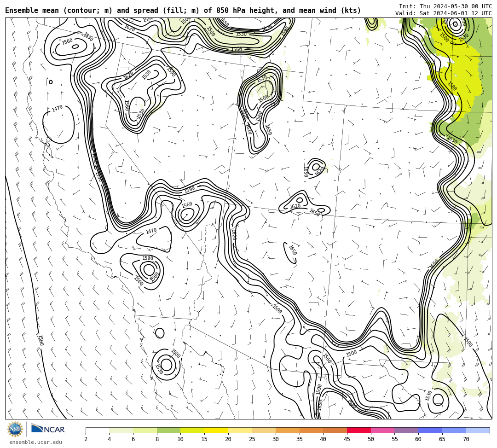This screenshot has width=497, height=448.
Task: Click the colorbar tick label 55
Action: click(x=394, y=439)
